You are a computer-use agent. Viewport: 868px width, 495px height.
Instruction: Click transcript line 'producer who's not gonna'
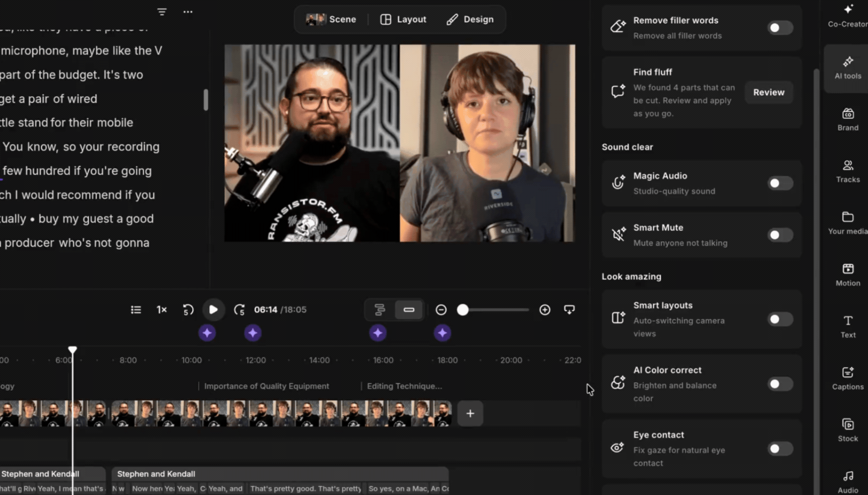[77, 243]
